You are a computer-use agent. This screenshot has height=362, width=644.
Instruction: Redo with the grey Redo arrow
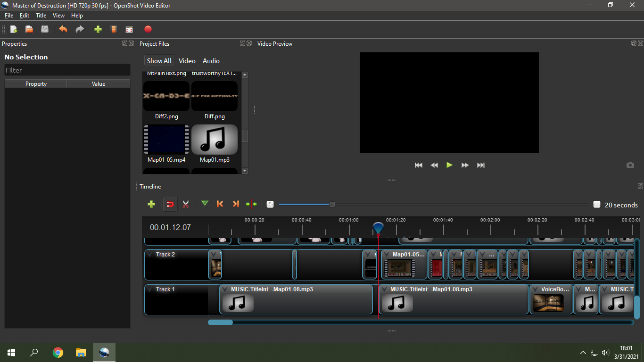pyautogui.click(x=80, y=29)
